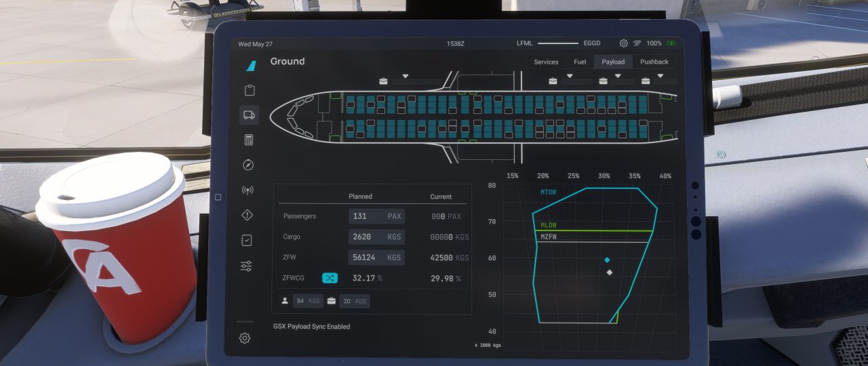Click the battery charging icon
This screenshot has height=366, width=868.
(671, 43)
